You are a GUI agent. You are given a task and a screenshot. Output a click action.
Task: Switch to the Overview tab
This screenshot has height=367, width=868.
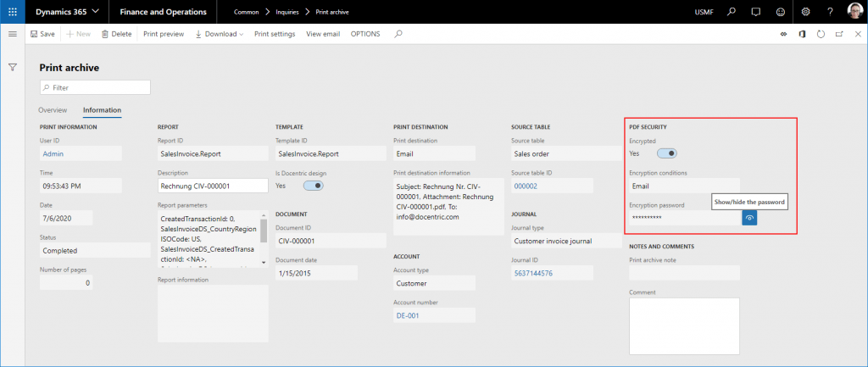(53, 110)
